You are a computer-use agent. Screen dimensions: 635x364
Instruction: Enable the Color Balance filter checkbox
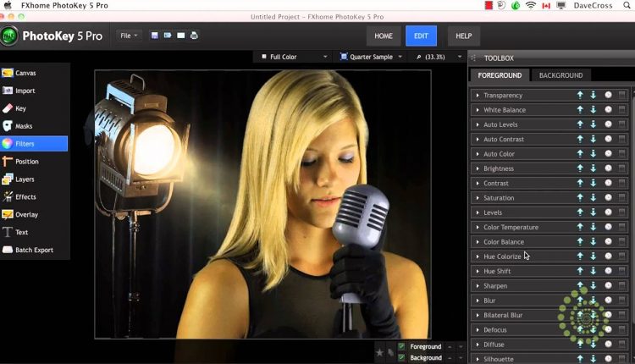[621, 241]
